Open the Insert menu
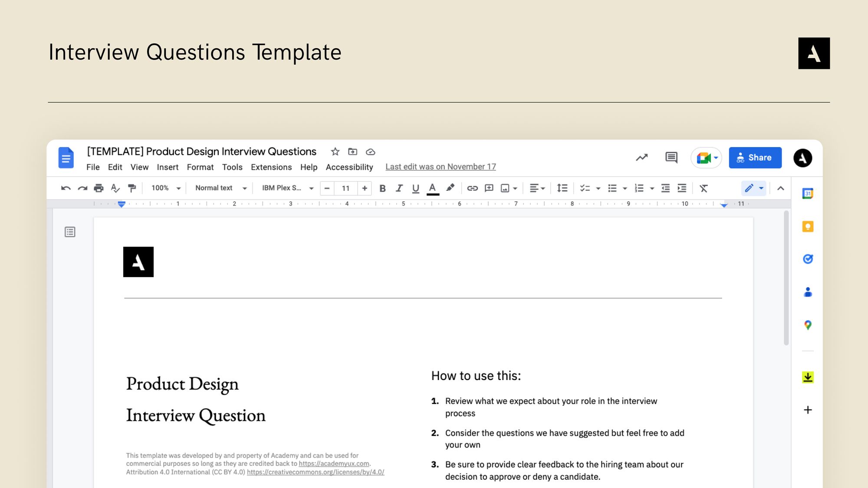 tap(168, 167)
